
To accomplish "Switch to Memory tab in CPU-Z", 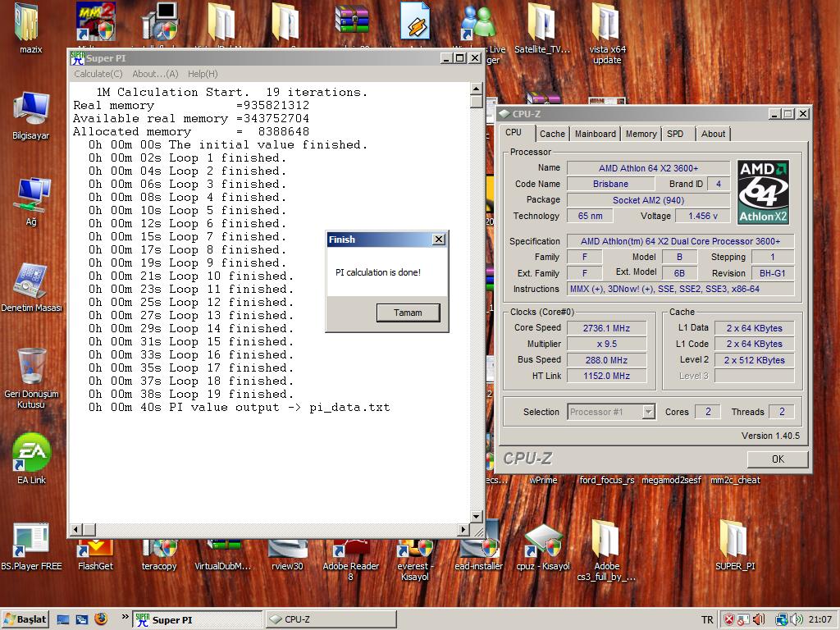I will click(x=641, y=134).
